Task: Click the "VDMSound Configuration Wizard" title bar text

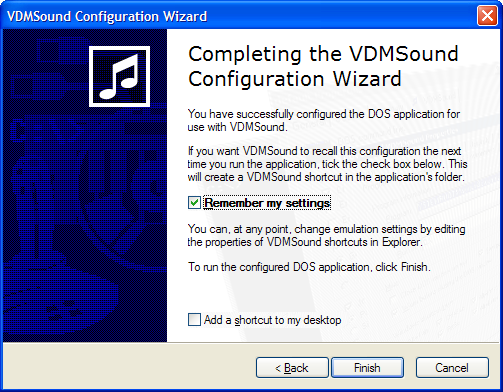Action: tap(107, 16)
